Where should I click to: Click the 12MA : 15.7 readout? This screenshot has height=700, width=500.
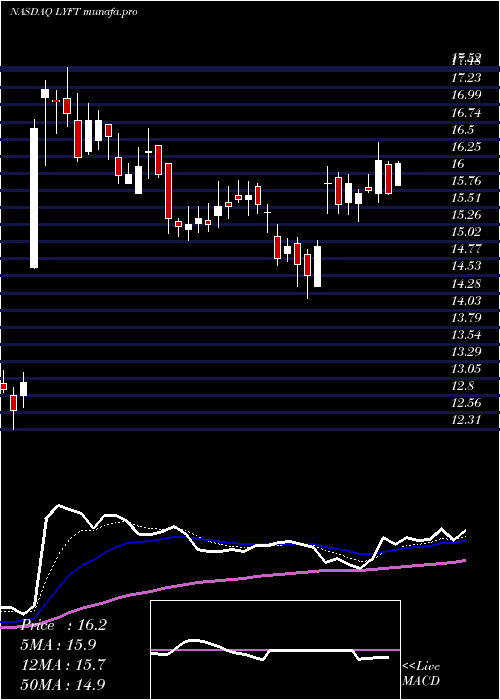point(63,665)
